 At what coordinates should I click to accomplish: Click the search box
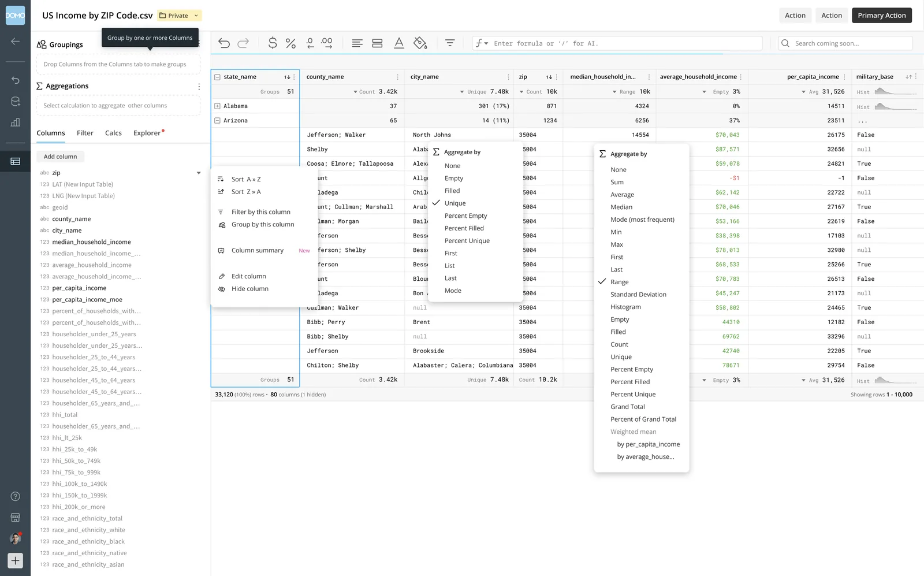coord(845,43)
